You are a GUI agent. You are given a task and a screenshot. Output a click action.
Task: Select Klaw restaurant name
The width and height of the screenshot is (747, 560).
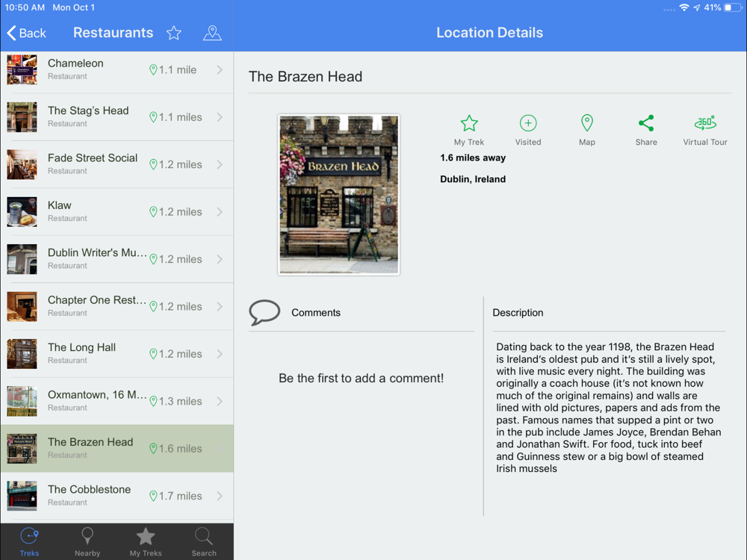pyautogui.click(x=60, y=205)
